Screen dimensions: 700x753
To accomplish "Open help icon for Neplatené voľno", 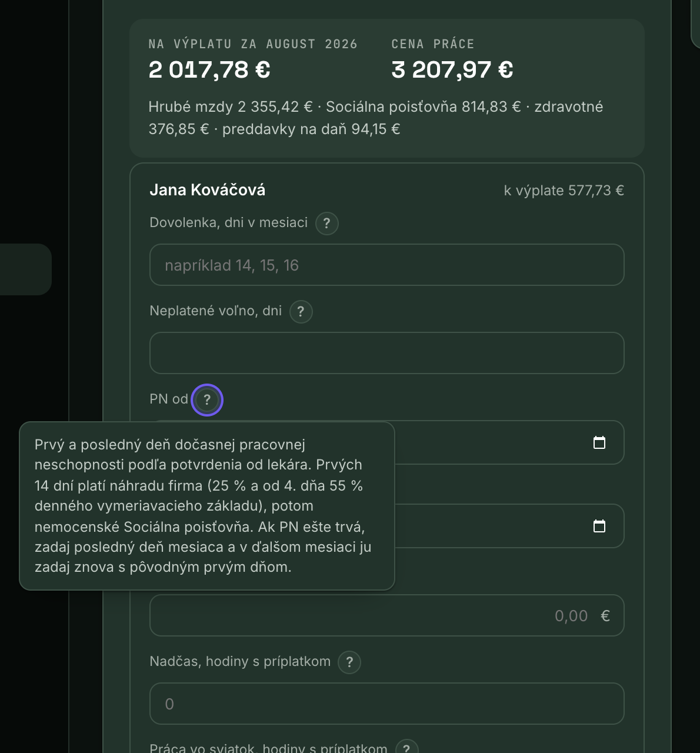I will click(301, 312).
